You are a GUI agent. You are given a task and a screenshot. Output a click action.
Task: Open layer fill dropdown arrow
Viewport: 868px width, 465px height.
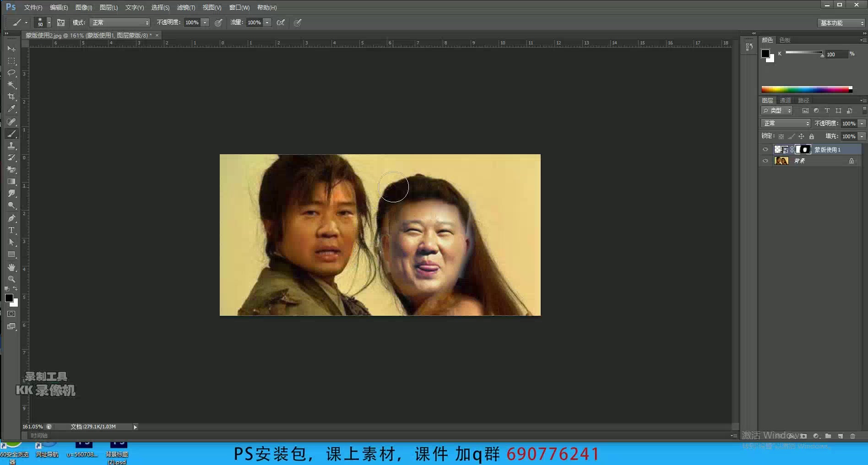coord(862,136)
